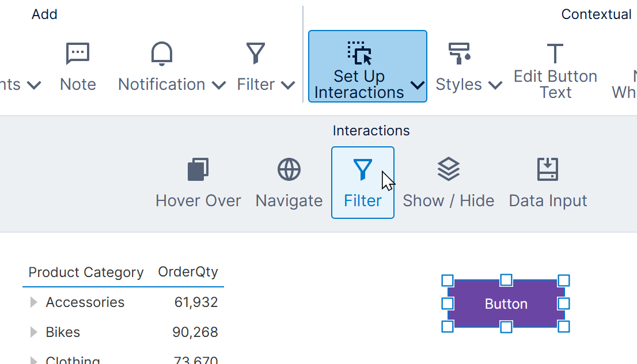Expand the Bikes row
This screenshot has height=364, width=637.
[34, 332]
